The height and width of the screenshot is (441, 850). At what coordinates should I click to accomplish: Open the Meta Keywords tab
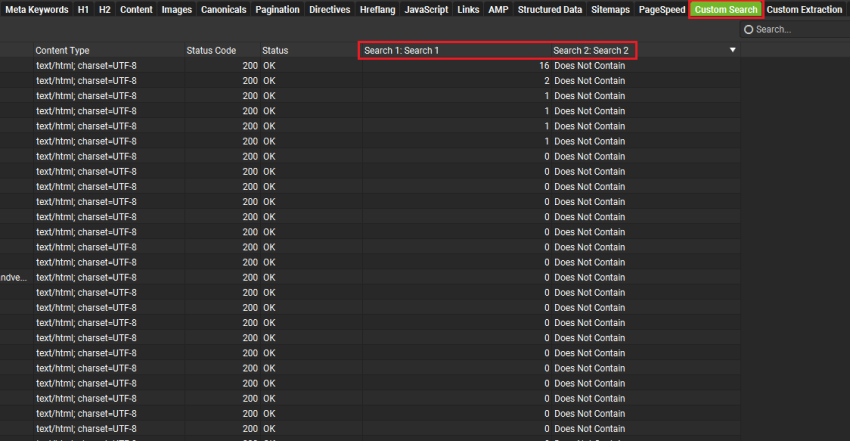37,9
